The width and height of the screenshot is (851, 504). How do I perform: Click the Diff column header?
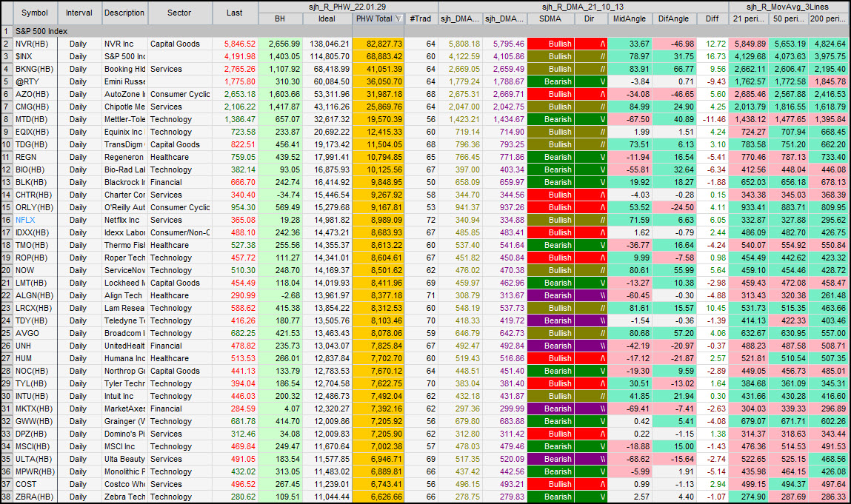[x=712, y=19]
